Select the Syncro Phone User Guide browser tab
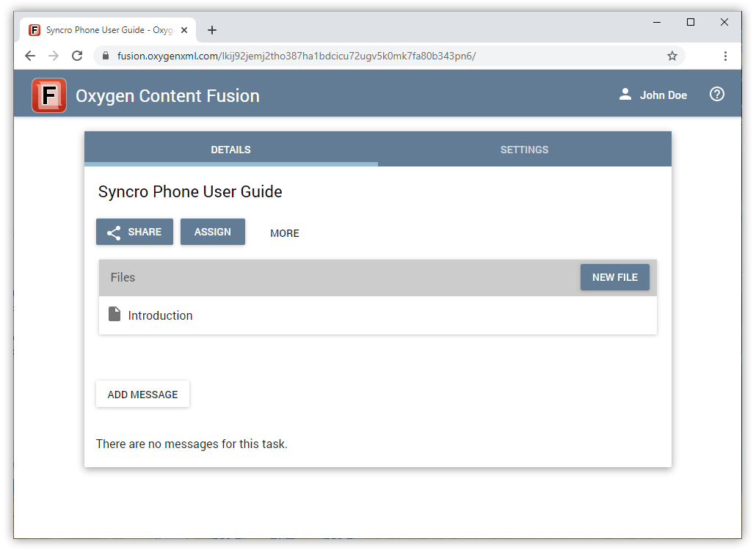The image size is (756, 550). pyautogui.click(x=108, y=30)
